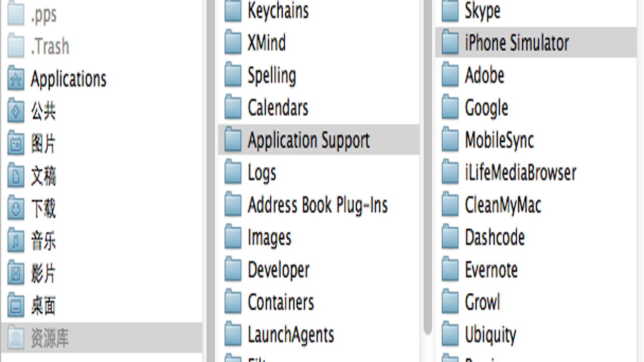The image size is (644, 362).
Task: Select the MobileSync folder name
Action: [499, 140]
